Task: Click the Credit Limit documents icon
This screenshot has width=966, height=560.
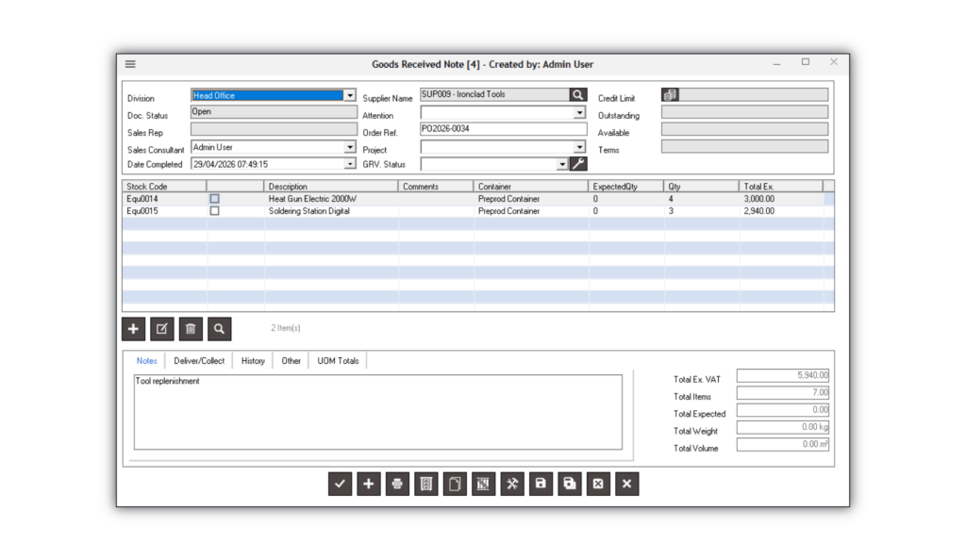Action: coord(670,95)
